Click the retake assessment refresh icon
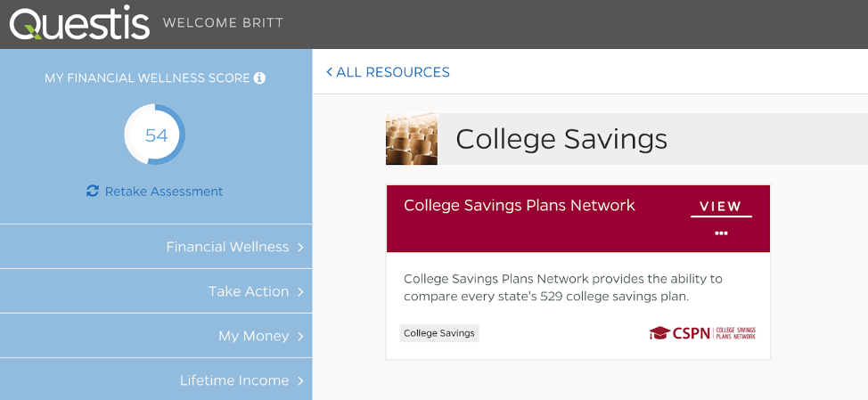 coord(93,191)
